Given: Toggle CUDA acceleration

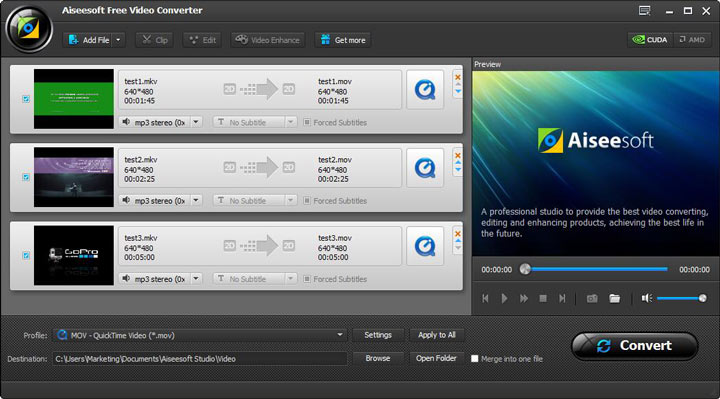Looking at the screenshot, I should [x=650, y=40].
